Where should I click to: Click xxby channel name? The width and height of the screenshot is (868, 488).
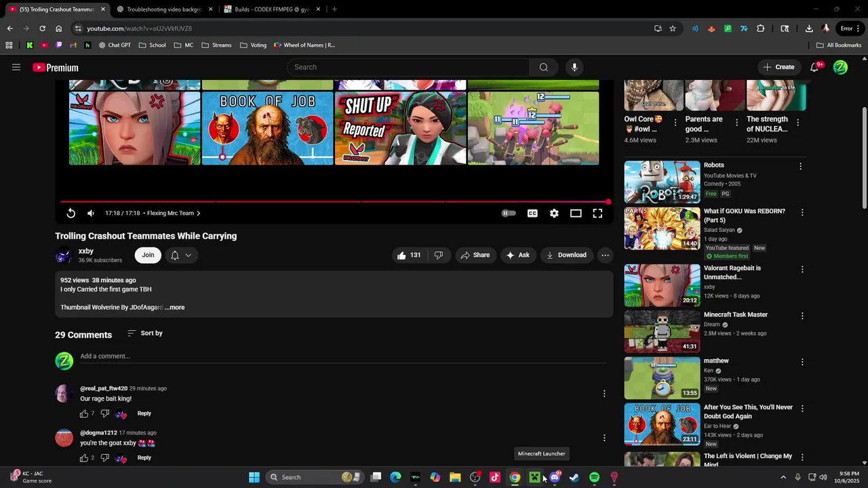[85, 251]
